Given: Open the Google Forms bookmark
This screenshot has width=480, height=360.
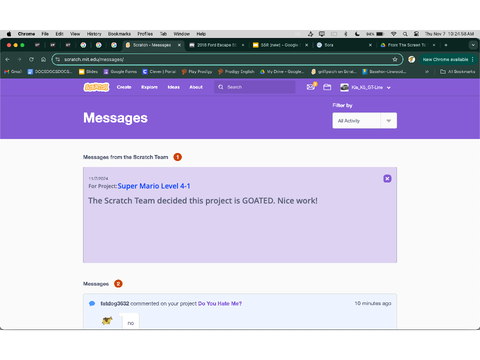Looking at the screenshot, I should point(120,72).
